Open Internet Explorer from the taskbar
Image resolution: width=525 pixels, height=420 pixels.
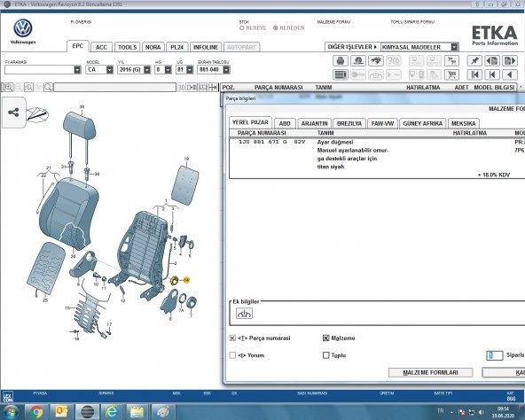pos(112,411)
